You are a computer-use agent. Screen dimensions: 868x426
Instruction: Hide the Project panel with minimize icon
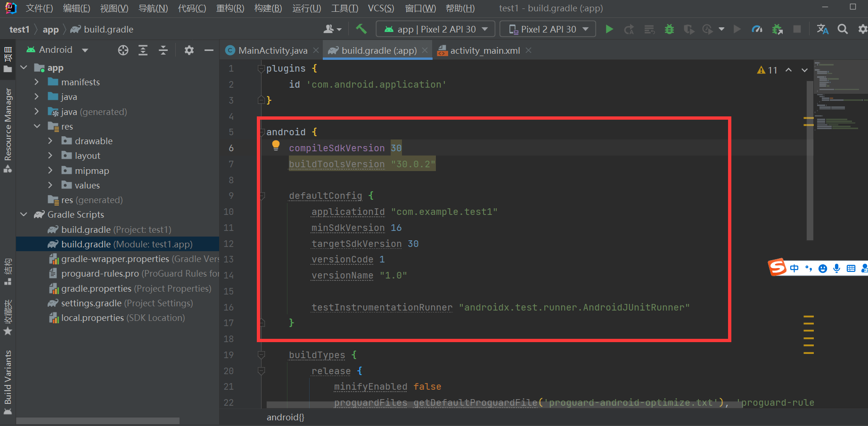[209, 50]
